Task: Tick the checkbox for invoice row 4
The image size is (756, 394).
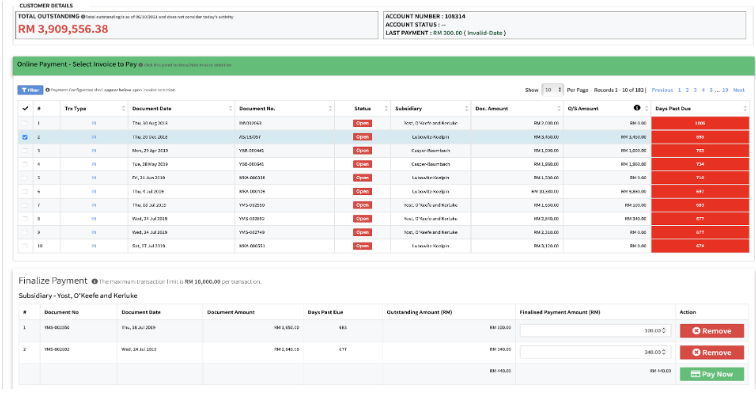Action: [25, 164]
